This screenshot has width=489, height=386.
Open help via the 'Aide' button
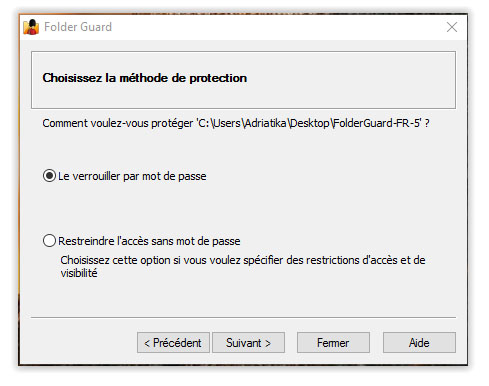pos(419,343)
